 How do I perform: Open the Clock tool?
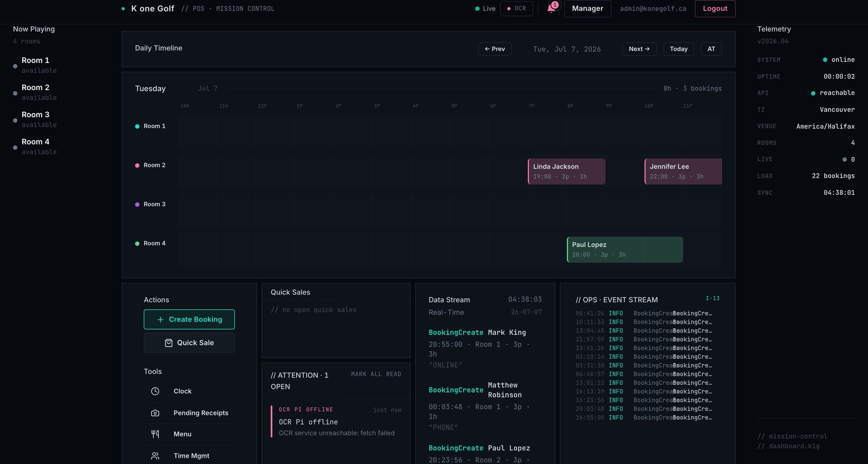pos(190,391)
